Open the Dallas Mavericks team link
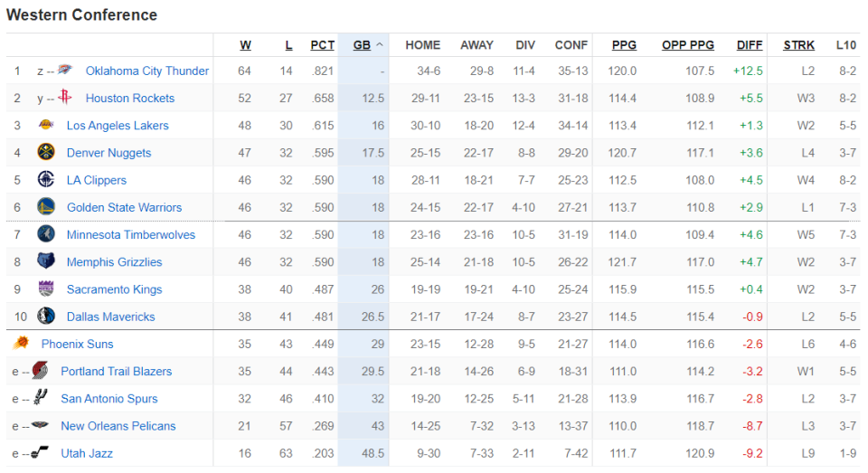Image resolution: width=868 pixels, height=473 pixels. (x=110, y=317)
